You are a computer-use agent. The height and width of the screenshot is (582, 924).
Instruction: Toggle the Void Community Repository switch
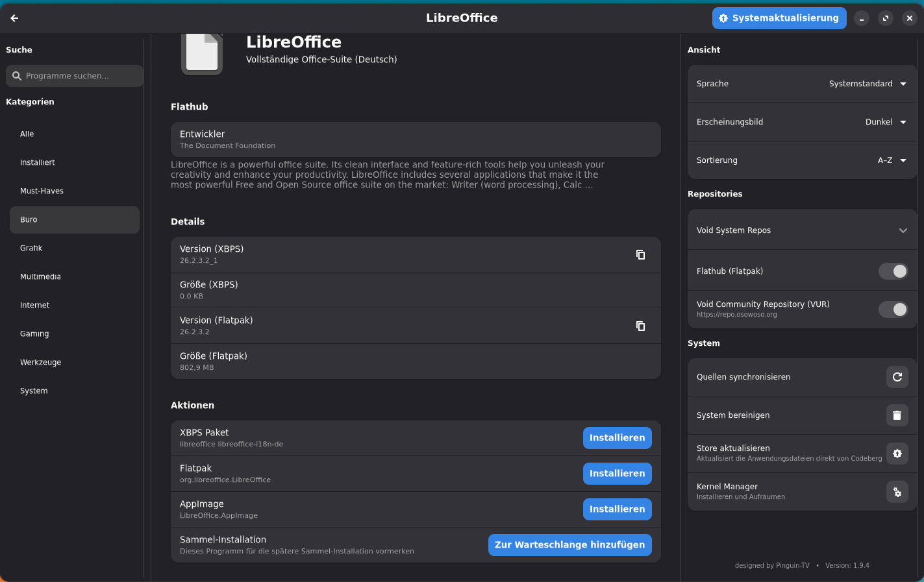[893, 309]
